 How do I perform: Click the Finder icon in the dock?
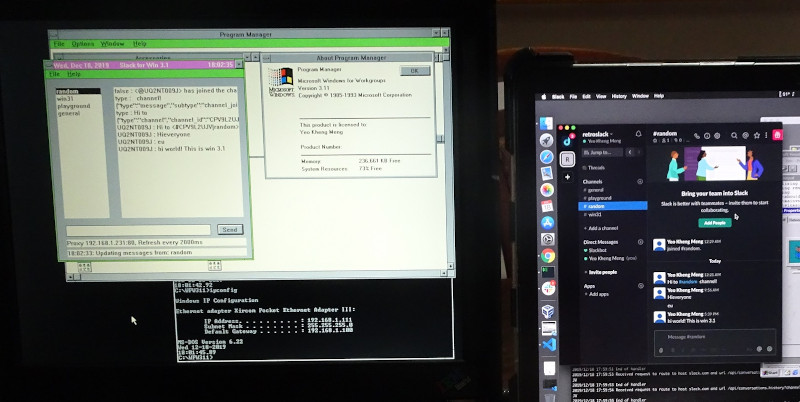coord(547,124)
